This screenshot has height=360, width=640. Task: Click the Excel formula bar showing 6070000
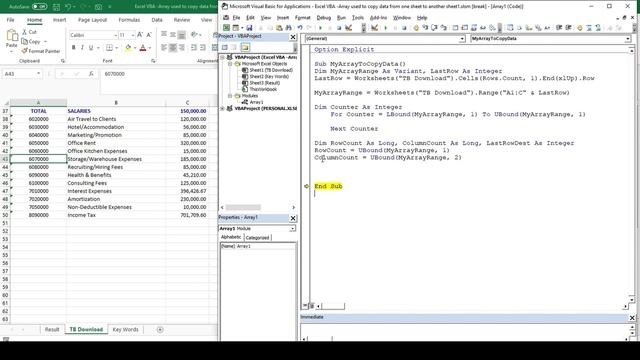159,74
